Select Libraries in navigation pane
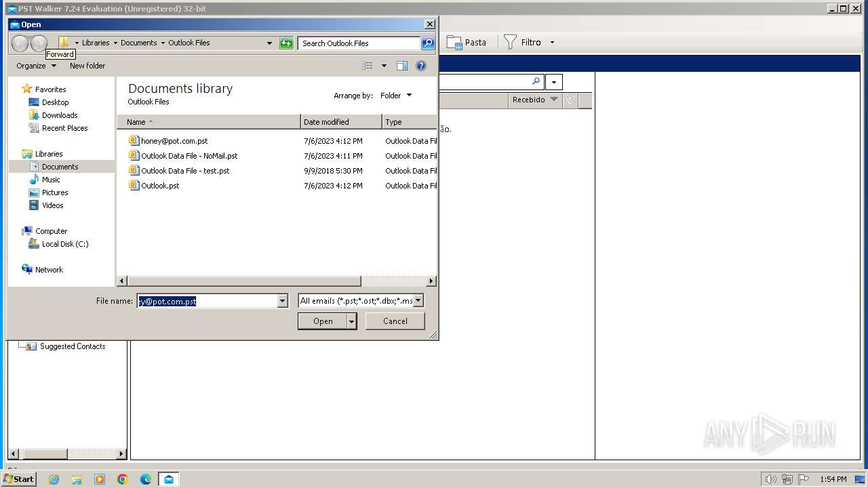This screenshot has width=868, height=488. coord(43,154)
